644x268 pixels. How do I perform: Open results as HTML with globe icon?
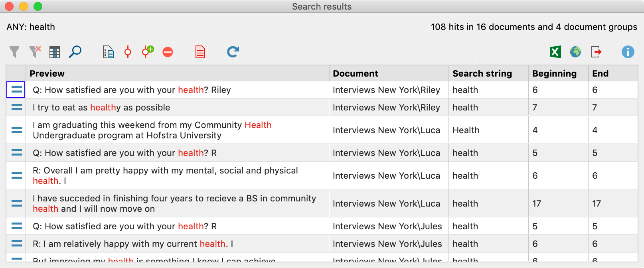pyautogui.click(x=575, y=52)
